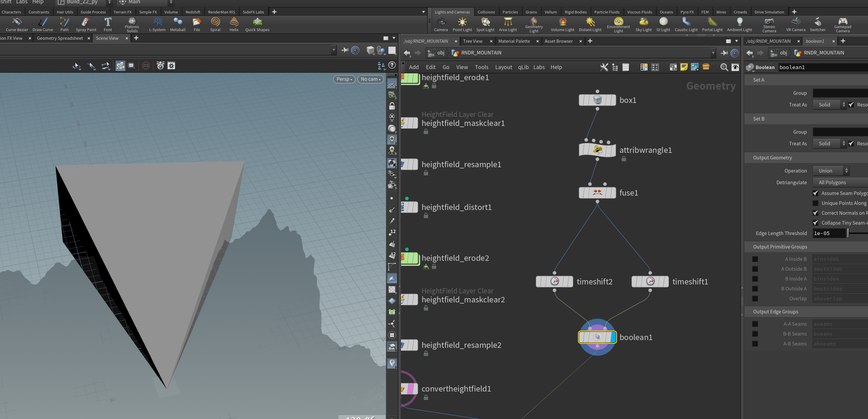Expand the No cam camera menu
868x419 pixels.
(x=370, y=79)
